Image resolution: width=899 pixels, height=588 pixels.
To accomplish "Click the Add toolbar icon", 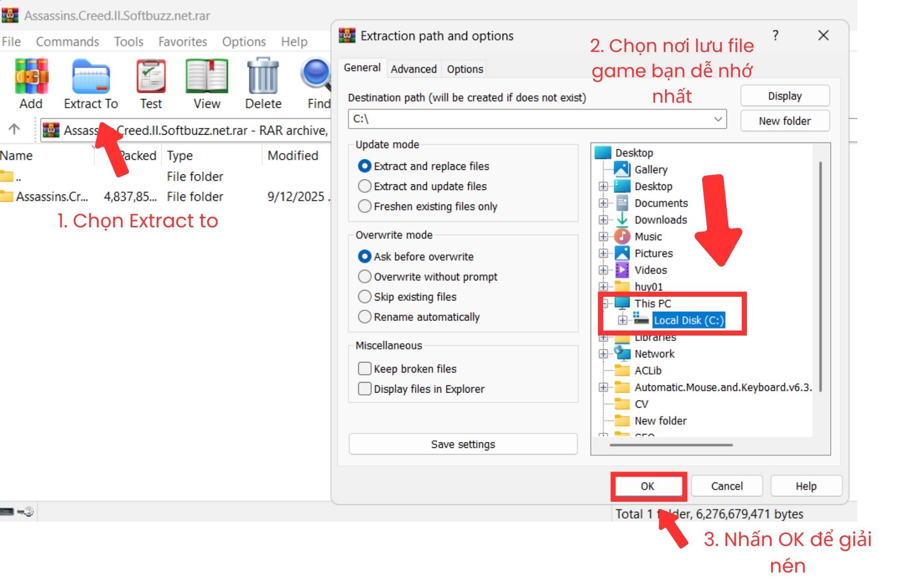I will click(x=31, y=76).
